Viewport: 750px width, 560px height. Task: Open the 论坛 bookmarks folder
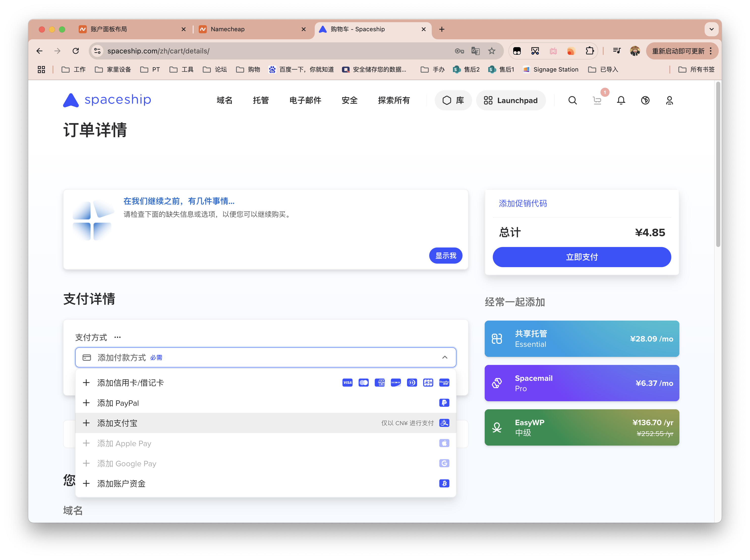click(x=215, y=70)
